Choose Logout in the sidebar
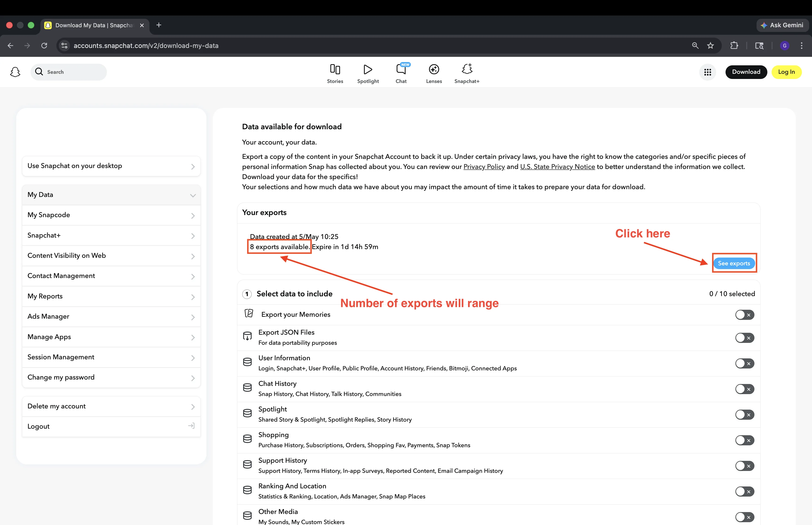 111,427
